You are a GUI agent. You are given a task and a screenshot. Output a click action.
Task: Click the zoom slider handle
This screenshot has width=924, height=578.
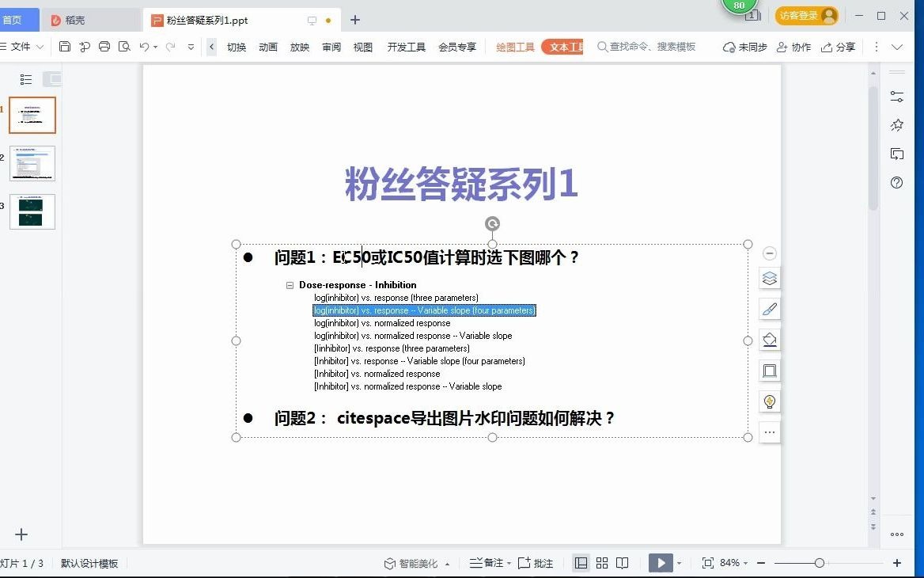click(819, 563)
